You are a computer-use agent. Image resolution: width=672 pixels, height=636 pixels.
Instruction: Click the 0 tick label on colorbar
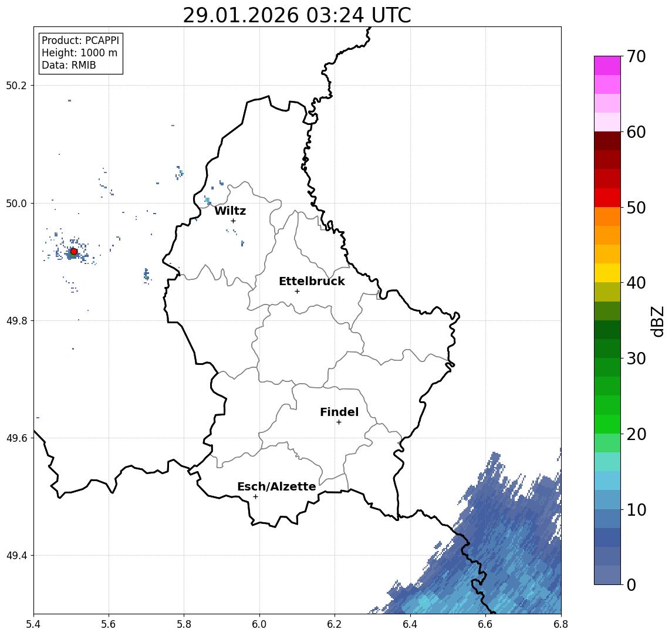[x=632, y=585]
